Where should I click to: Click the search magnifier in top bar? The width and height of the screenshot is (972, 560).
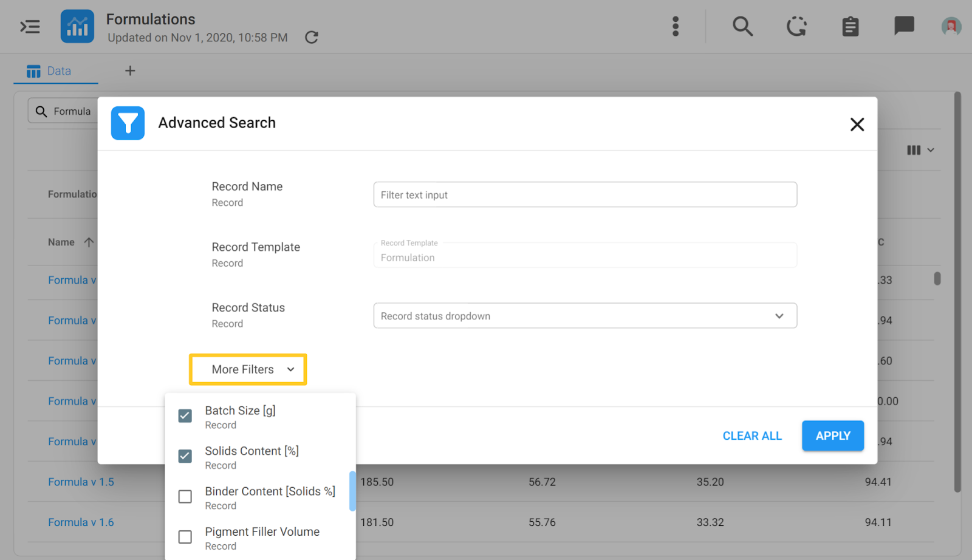(x=742, y=26)
